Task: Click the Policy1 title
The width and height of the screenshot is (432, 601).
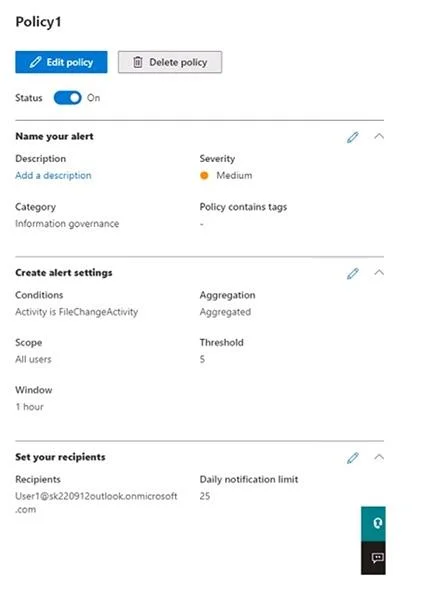Action: click(38, 22)
